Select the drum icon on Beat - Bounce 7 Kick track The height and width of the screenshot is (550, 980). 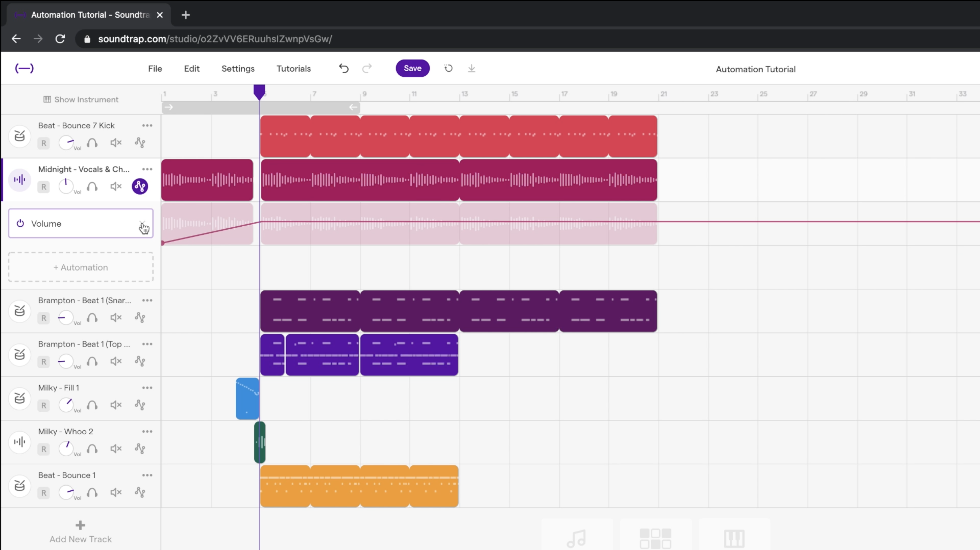coord(20,136)
